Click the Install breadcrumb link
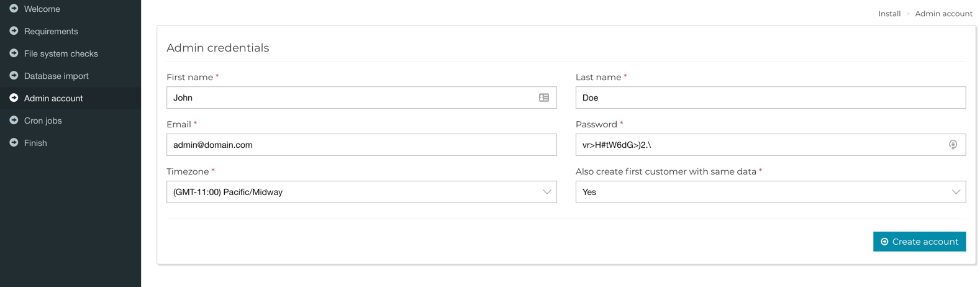This screenshot has width=980, height=287. tap(889, 14)
